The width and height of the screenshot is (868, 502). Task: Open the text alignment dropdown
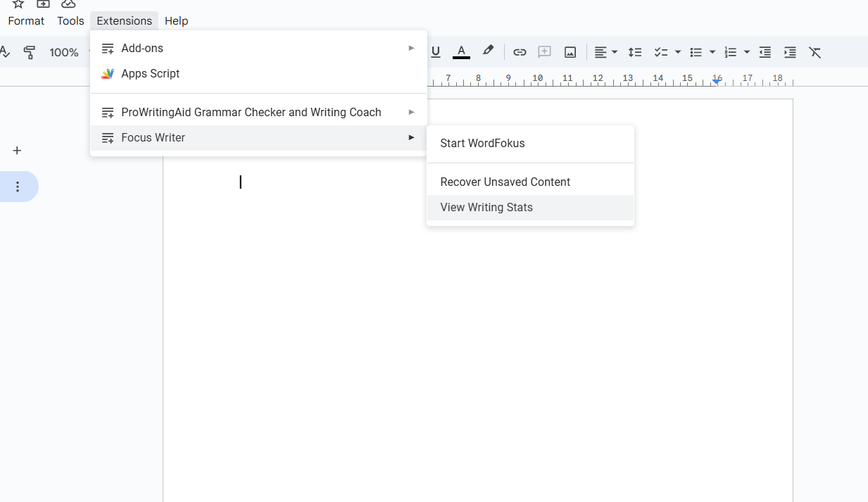(x=605, y=52)
